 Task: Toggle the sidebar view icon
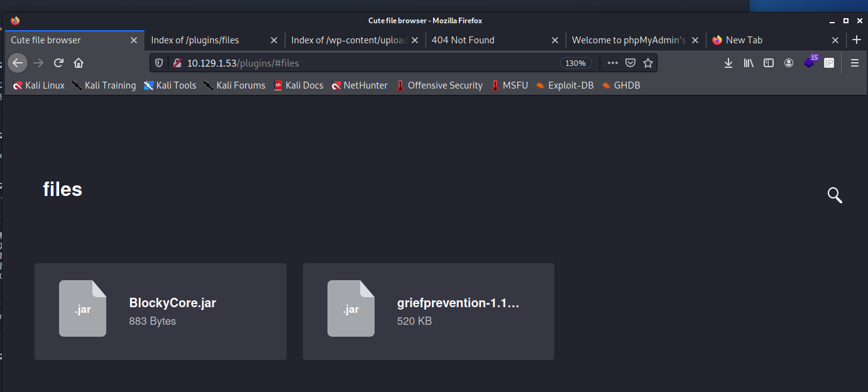click(768, 63)
